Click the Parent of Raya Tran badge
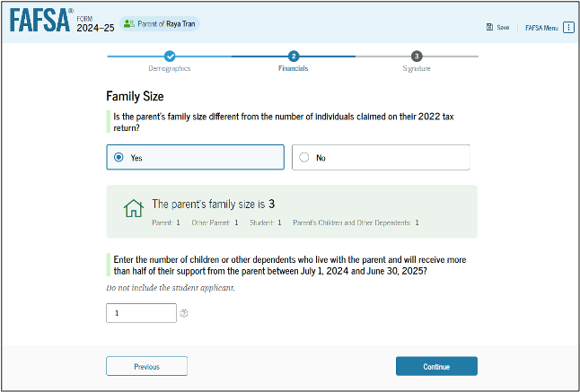The image size is (580, 392). click(160, 23)
